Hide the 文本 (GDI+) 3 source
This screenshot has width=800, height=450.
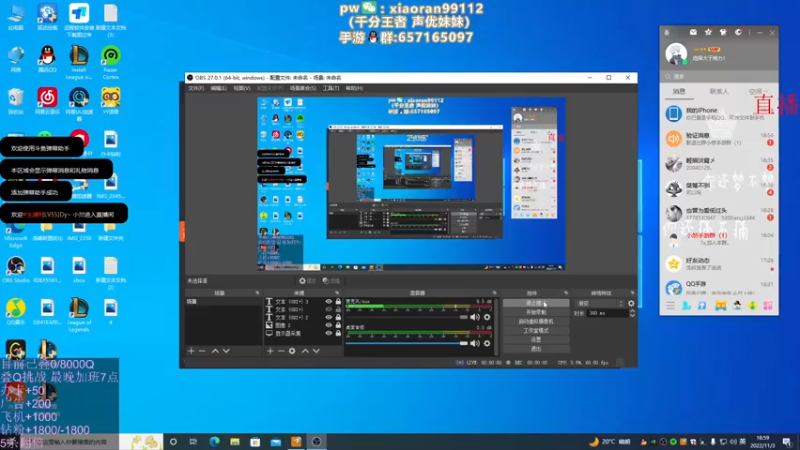[329, 302]
